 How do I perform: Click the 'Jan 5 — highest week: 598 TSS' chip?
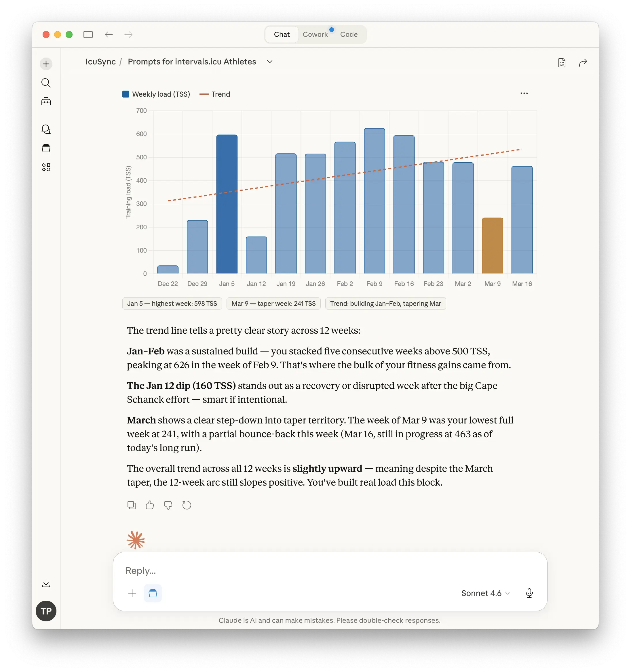(172, 303)
